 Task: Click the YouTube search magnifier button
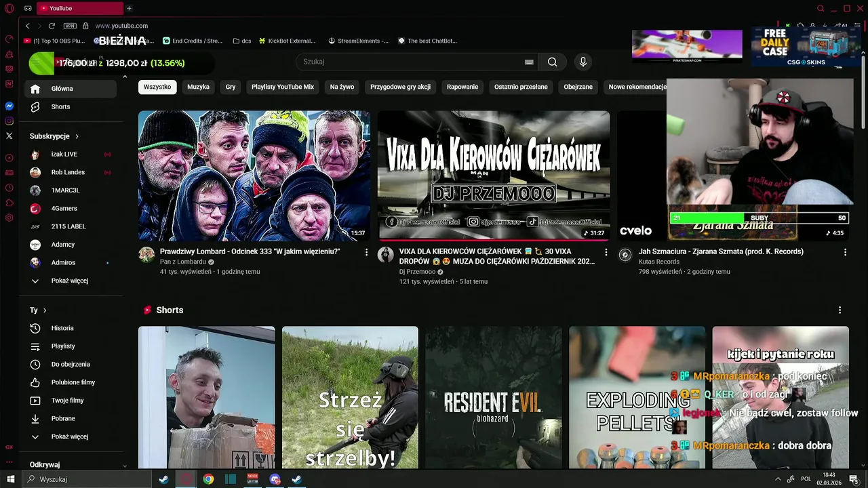(552, 62)
